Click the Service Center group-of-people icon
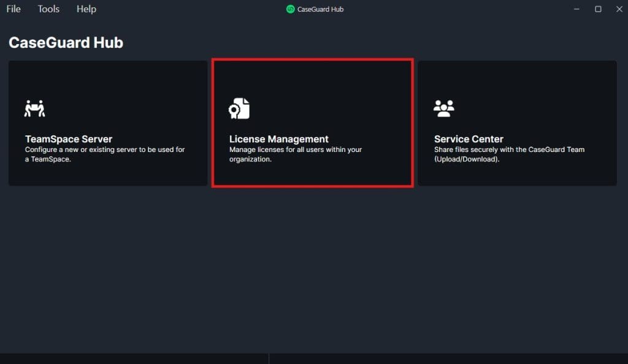This screenshot has height=364, width=628. pyautogui.click(x=443, y=108)
